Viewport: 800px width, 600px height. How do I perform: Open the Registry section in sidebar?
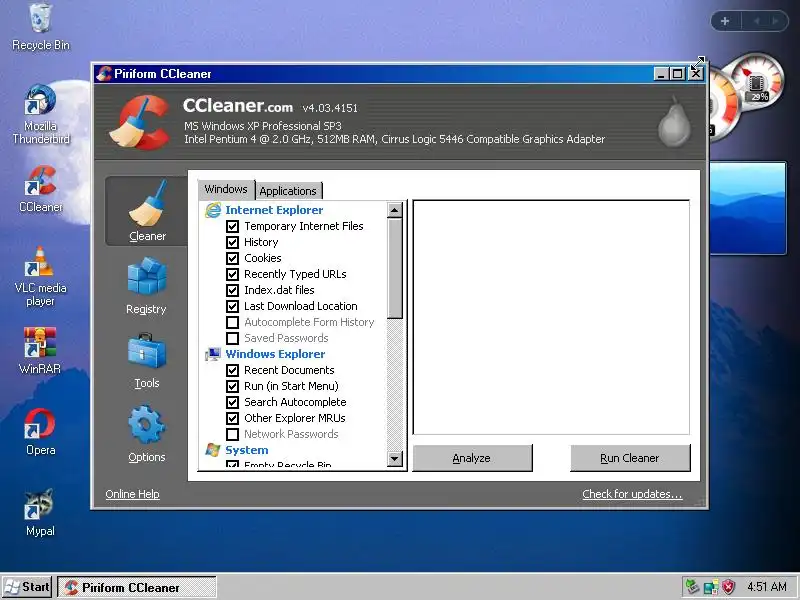pyautogui.click(x=147, y=286)
